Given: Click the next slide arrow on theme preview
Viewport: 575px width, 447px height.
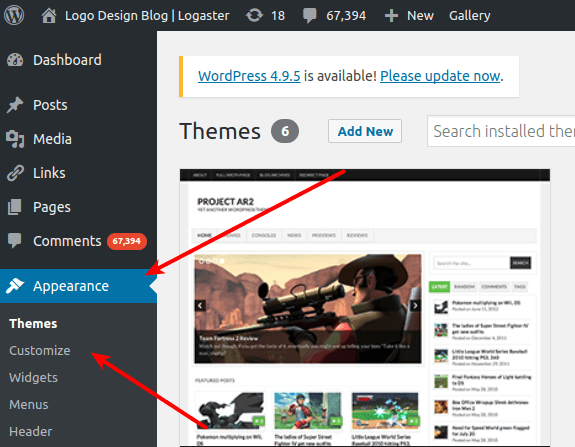Looking at the screenshot, I should tap(415, 305).
